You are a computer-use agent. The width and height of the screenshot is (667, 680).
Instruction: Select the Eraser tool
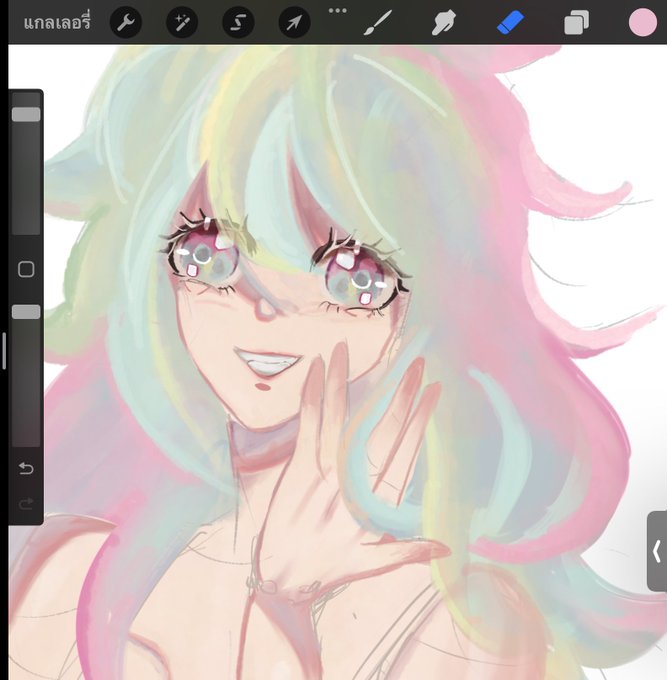pyautogui.click(x=510, y=23)
